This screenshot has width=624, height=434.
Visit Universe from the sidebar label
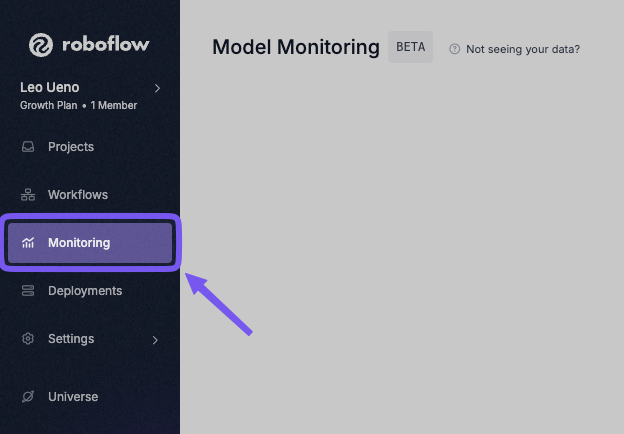click(x=73, y=397)
